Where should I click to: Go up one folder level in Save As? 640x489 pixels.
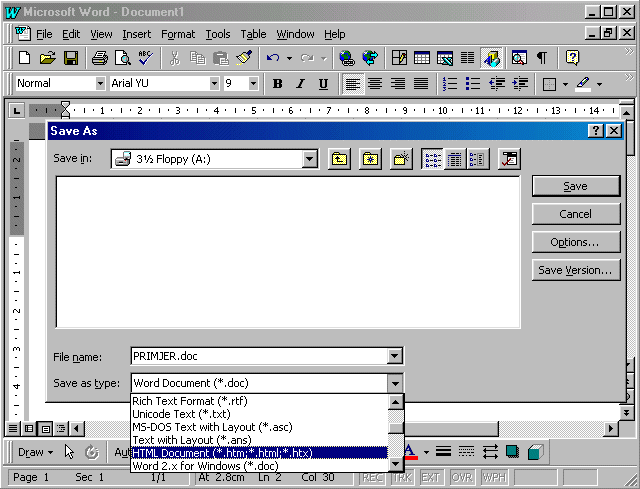(x=339, y=159)
